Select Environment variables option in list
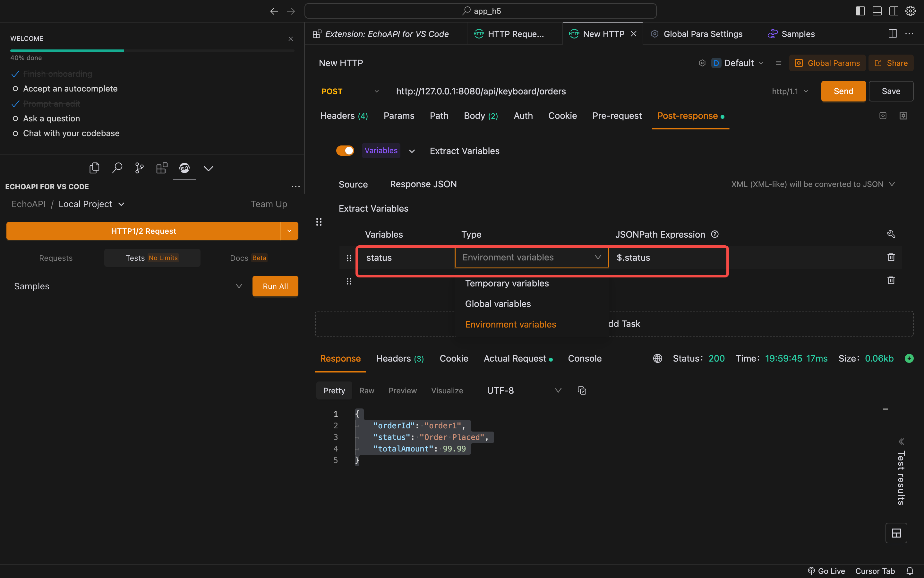The width and height of the screenshot is (924, 578). click(x=510, y=324)
